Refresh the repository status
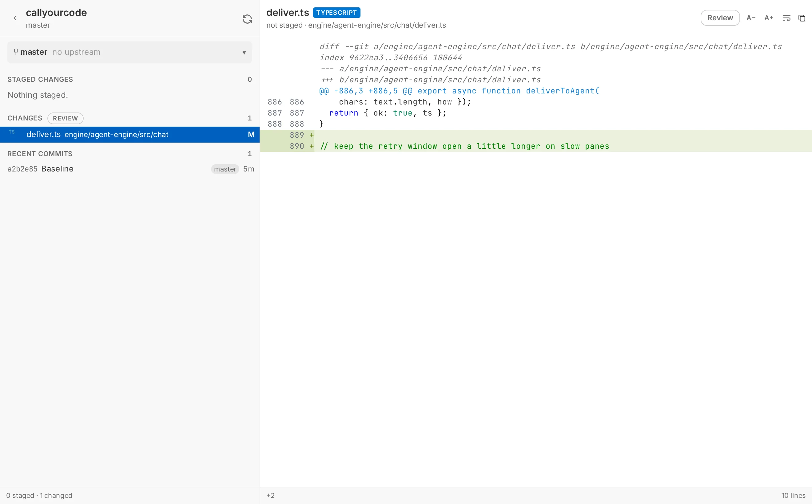This screenshot has height=504, width=812. coord(247,19)
